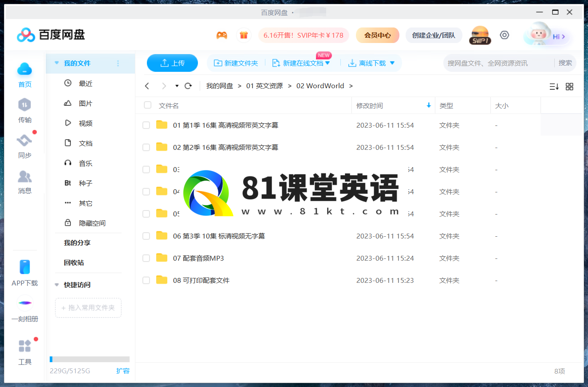Open the game controller icon in header
Image resolution: width=588 pixels, height=387 pixels.
point(221,35)
